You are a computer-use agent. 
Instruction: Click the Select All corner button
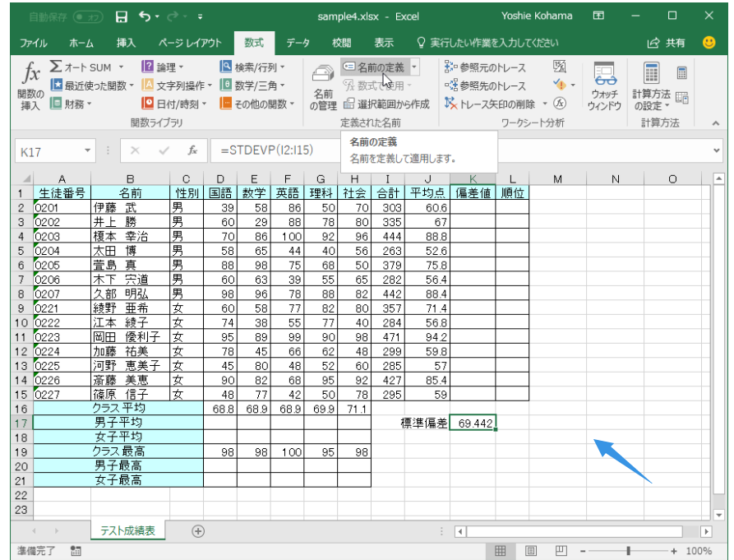pos(25,179)
